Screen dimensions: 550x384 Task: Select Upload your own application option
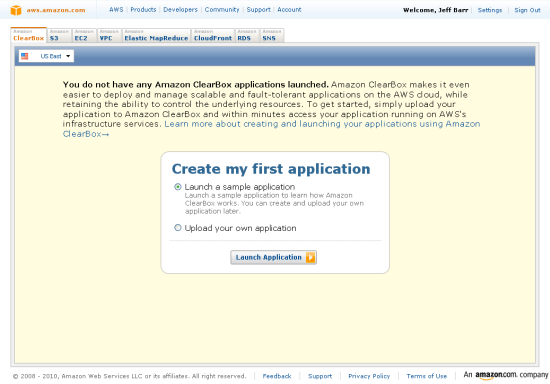tap(178, 228)
